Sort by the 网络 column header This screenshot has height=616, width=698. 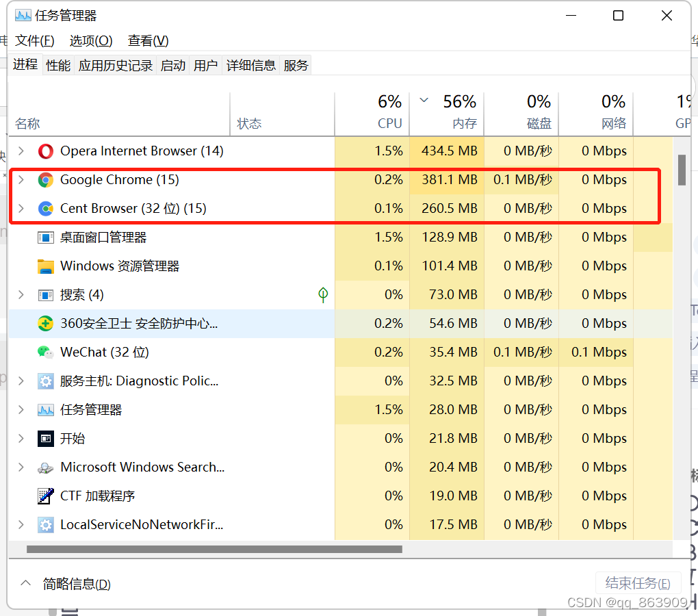pos(596,114)
